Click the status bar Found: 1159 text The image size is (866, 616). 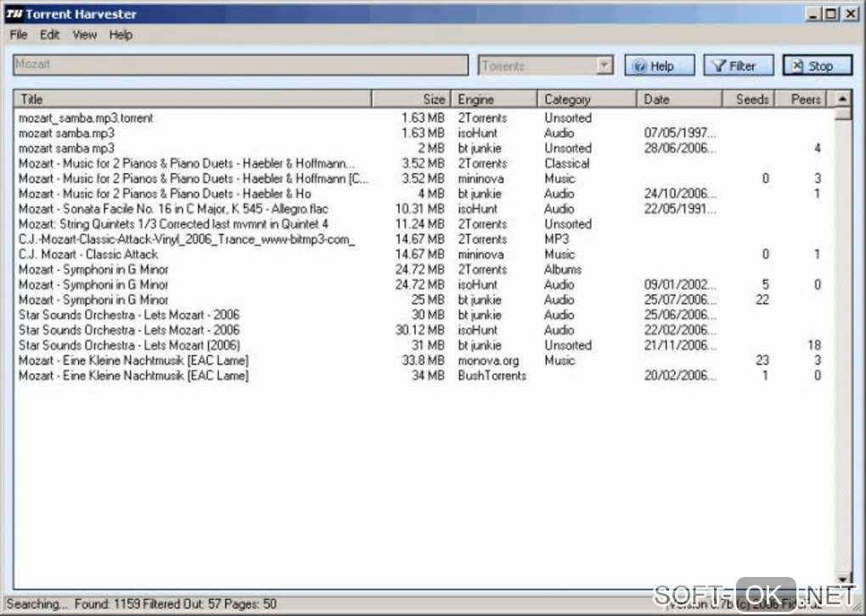[x=108, y=604]
